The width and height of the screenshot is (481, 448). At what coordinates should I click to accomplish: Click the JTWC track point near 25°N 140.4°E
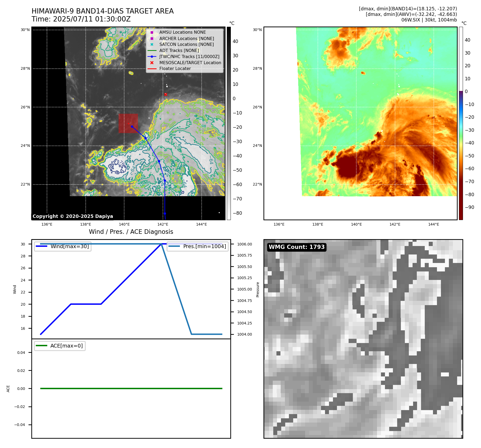(x=132, y=126)
